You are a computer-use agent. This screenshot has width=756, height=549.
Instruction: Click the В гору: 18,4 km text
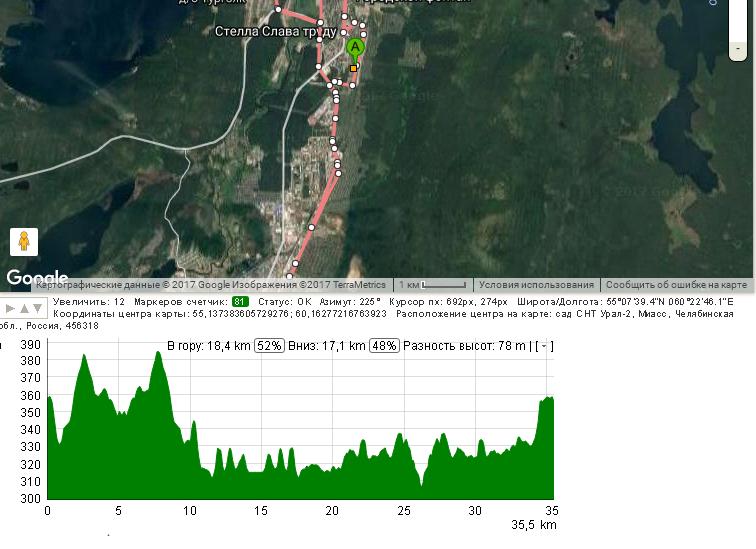tap(209, 346)
